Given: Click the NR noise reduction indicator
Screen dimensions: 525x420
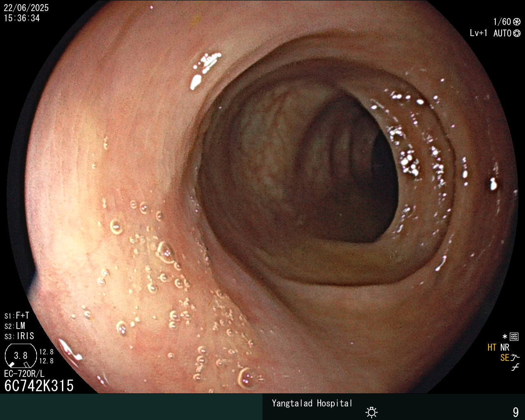Looking at the screenshot, I should pos(505,348).
